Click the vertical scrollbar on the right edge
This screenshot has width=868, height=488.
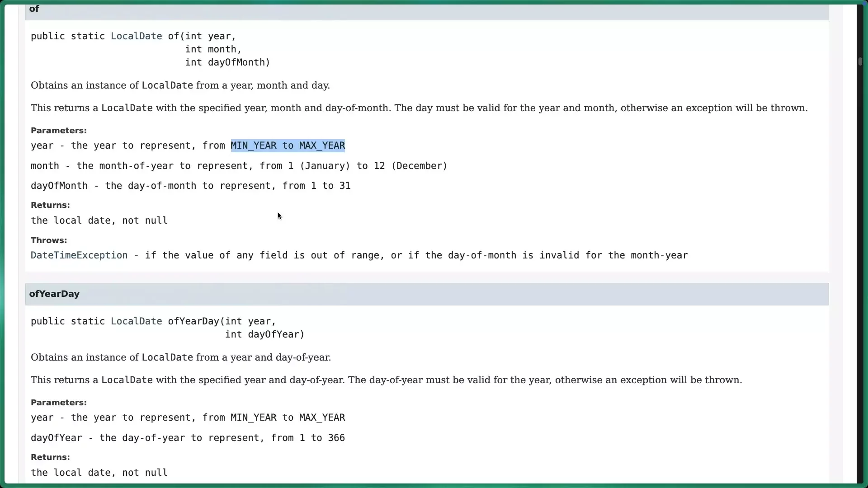pos(861,61)
